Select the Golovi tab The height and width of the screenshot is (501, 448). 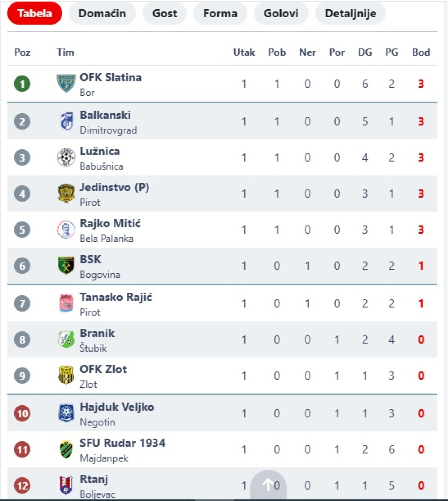pyautogui.click(x=281, y=13)
